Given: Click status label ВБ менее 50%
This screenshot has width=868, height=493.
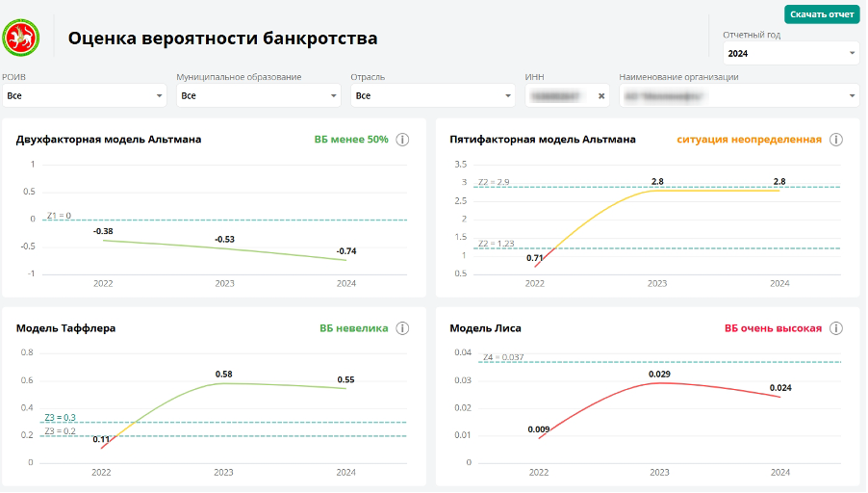Looking at the screenshot, I should [x=352, y=140].
